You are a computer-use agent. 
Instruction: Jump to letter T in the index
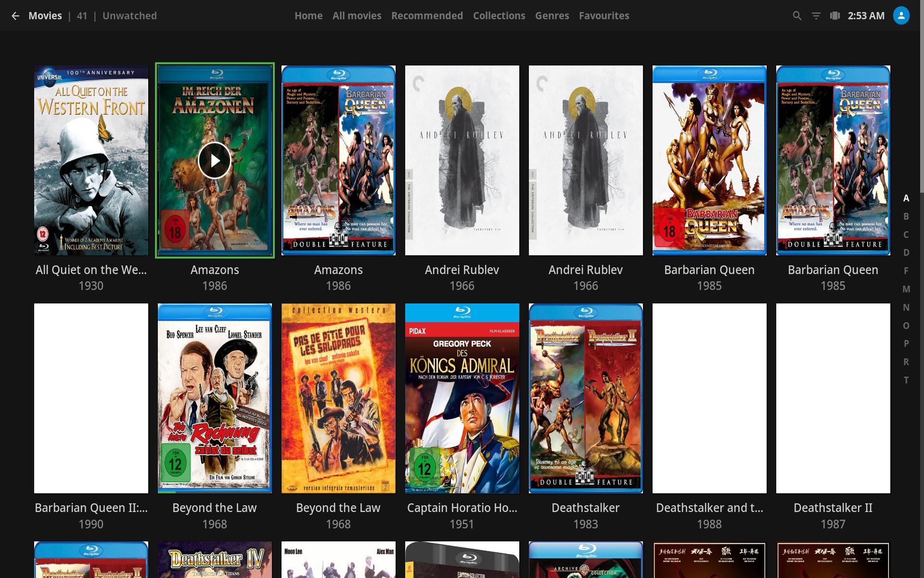[906, 380]
